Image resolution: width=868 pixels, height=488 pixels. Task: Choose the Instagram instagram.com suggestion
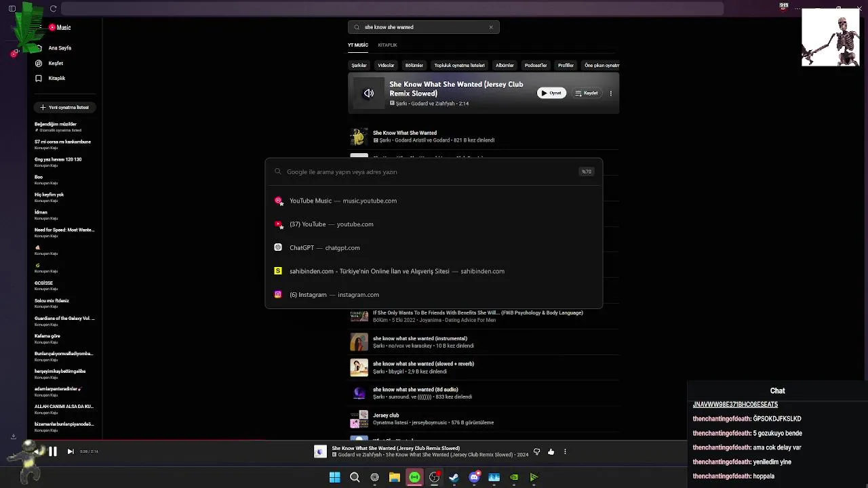point(434,295)
